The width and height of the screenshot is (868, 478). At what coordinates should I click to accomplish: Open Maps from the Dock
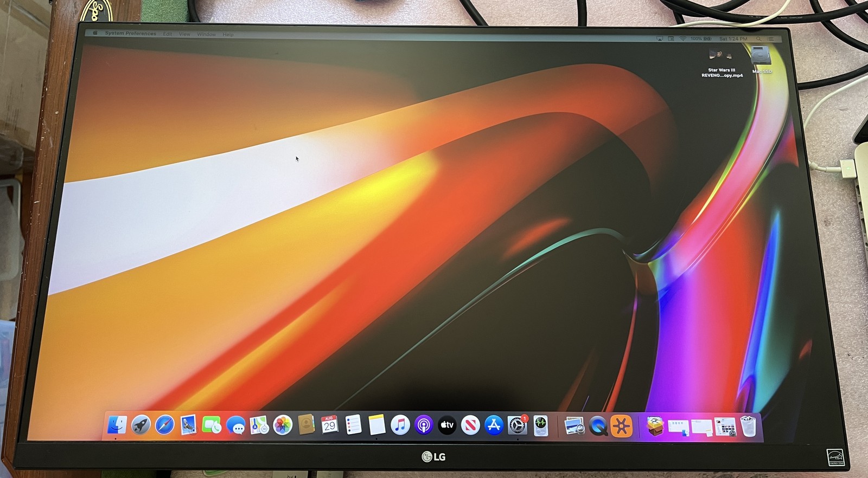[x=259, y=425]
